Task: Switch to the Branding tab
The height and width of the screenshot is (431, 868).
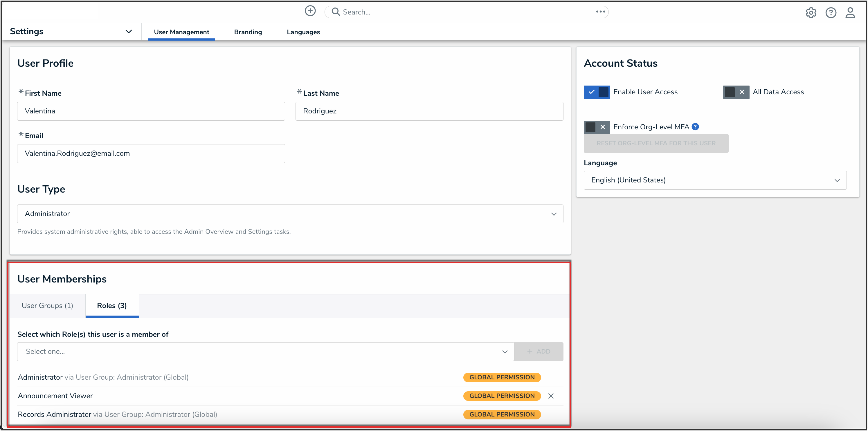Action: (248, 32)
